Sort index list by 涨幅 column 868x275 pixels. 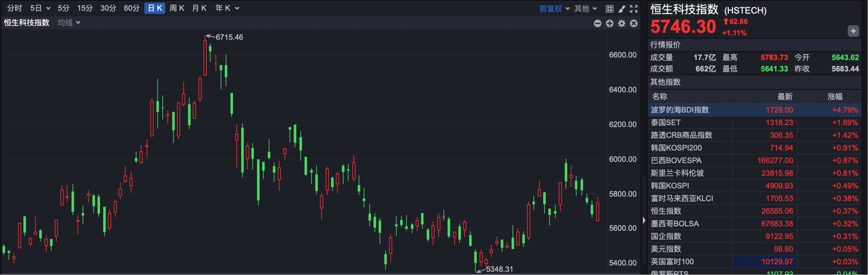(x=835, y=97)
